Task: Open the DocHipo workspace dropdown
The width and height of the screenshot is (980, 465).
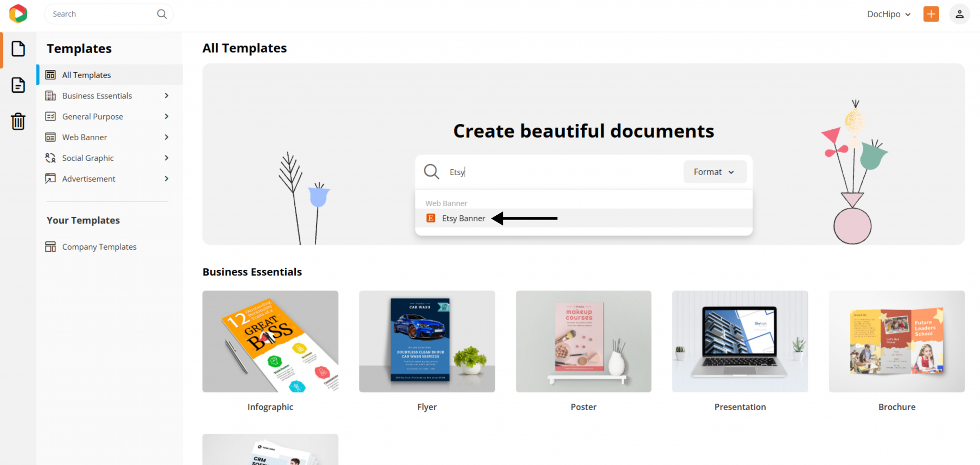Action: point(888,14)
